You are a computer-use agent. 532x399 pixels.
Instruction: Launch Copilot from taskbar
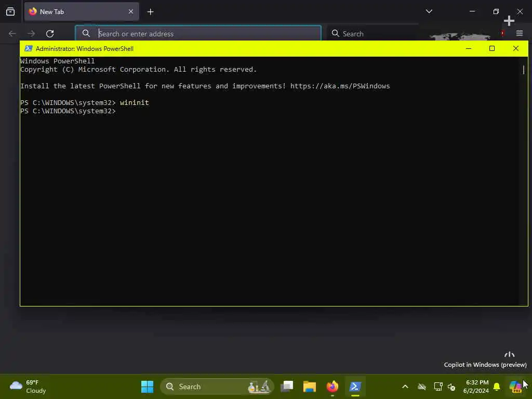coord(515,387)
